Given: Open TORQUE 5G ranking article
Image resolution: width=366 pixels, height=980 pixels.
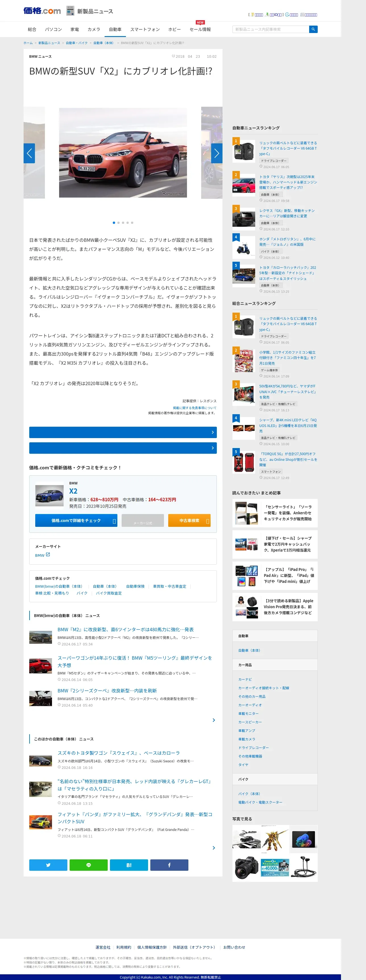Looking at the screenshot, I should [288, 459].
